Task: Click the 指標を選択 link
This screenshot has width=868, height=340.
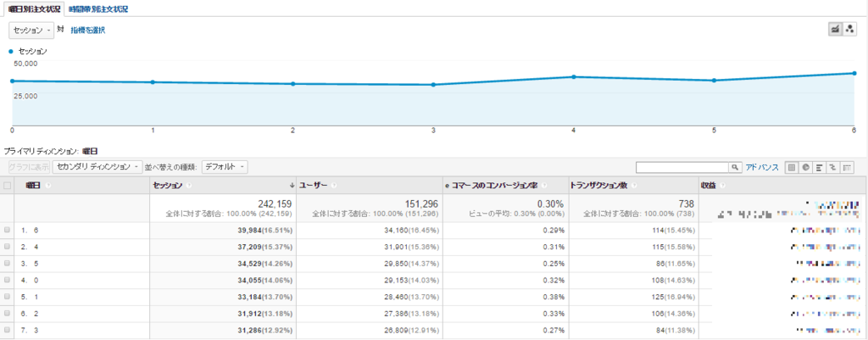Action: point(87,31)
